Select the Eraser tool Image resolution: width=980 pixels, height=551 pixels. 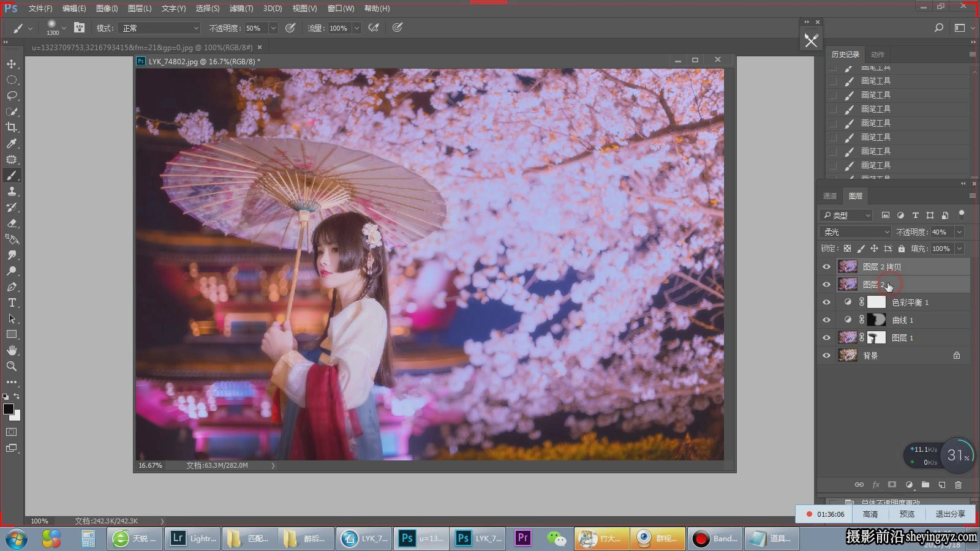[x=12, y=223]
